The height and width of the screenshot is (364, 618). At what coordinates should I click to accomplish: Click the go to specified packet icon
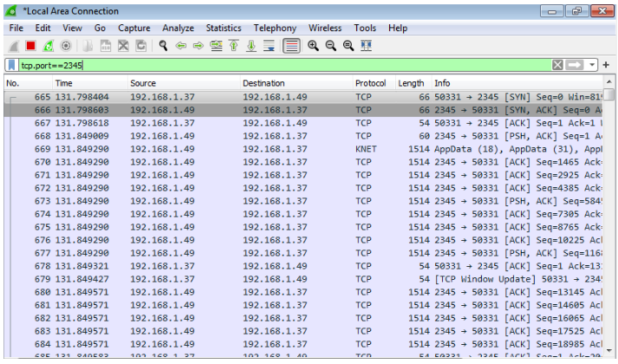216,46
